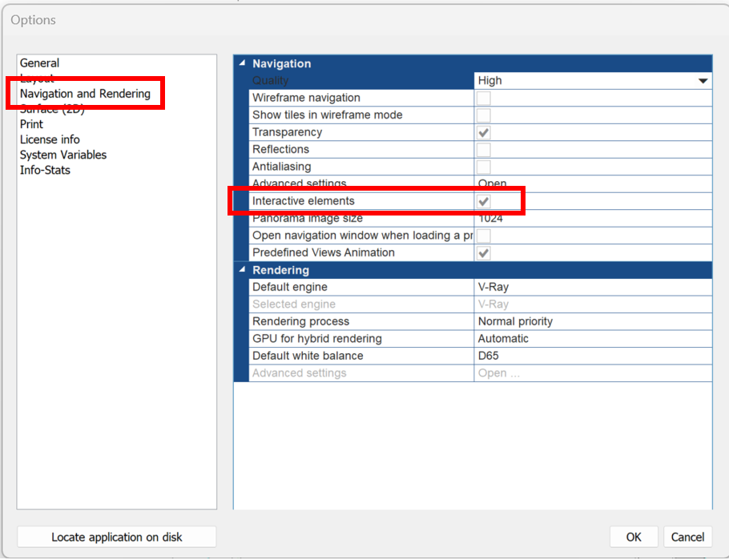The height and width of the screenshot is (560, 729).
Task: Select the Info-Stats category
Action: click(45, 170)
